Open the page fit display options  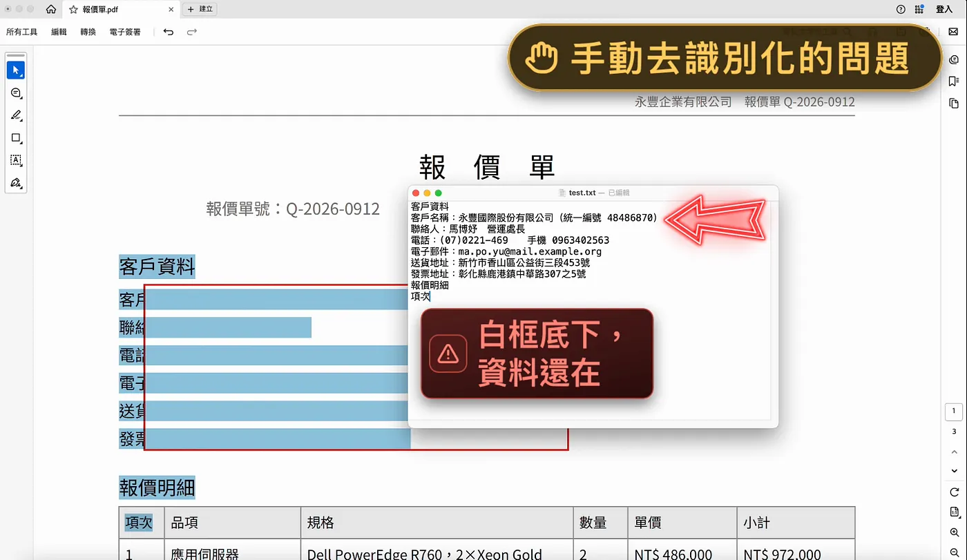click(954, 512)
